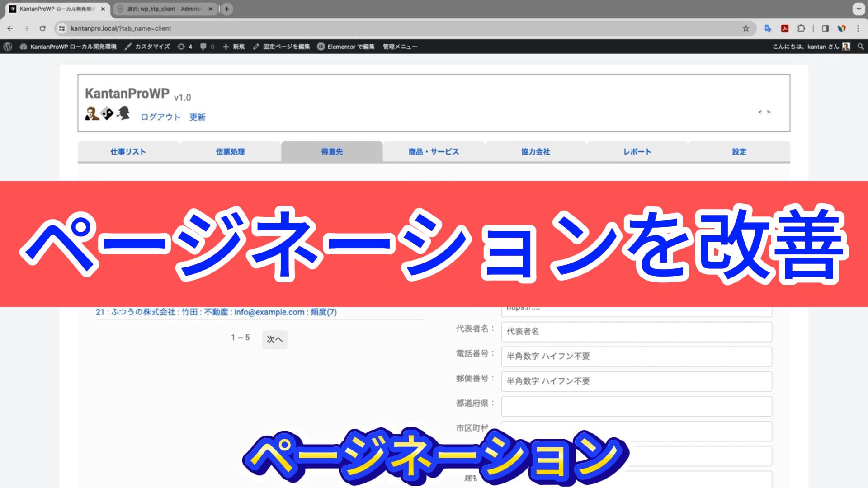Open the Extensions puzzle-piece menu
Image resolution: width=868 pixels, height=488 pixels.
coord(801,28)
